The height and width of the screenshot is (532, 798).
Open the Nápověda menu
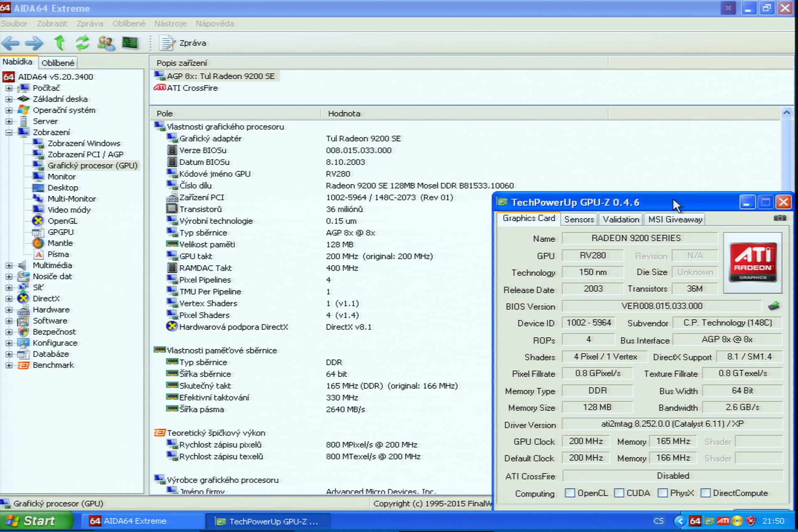click(214, 24)
